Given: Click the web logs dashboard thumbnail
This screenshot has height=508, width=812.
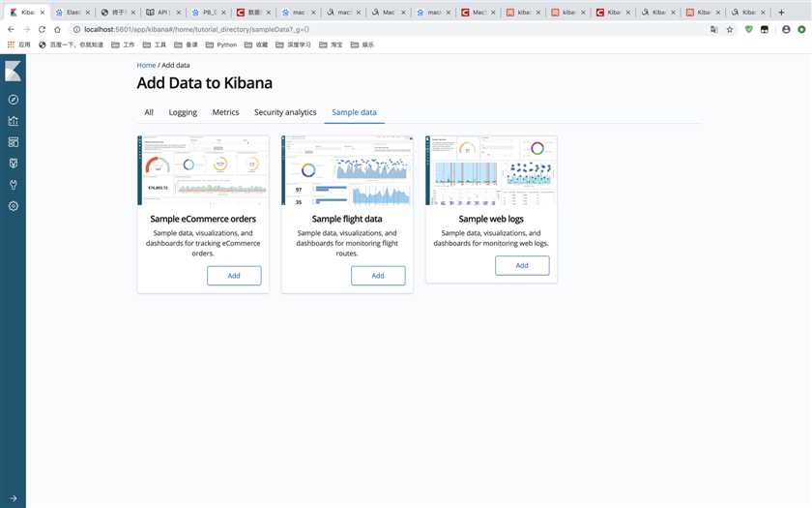Looking at the screenshot, I should [x=491, y=170].
